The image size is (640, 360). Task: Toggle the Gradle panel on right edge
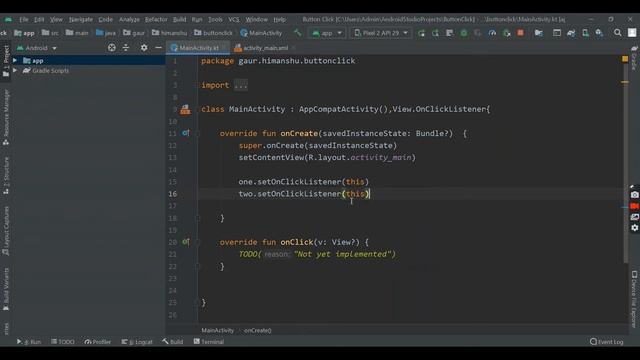click(634, 58)
